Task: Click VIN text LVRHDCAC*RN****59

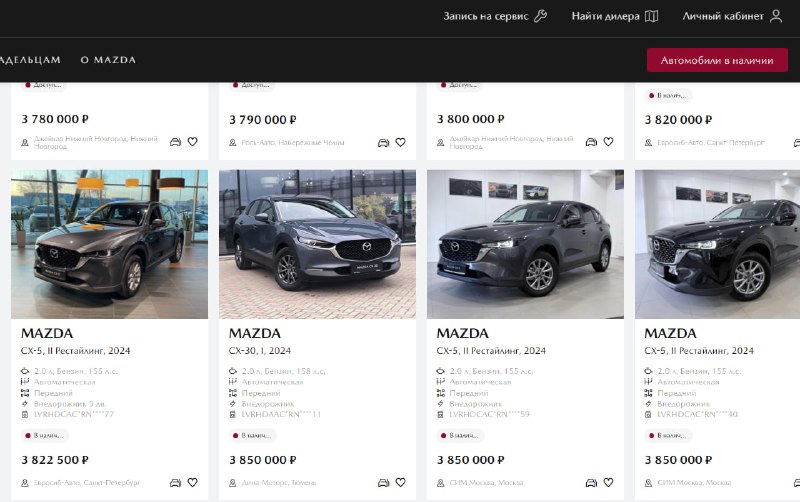Action: pos(489,414)
